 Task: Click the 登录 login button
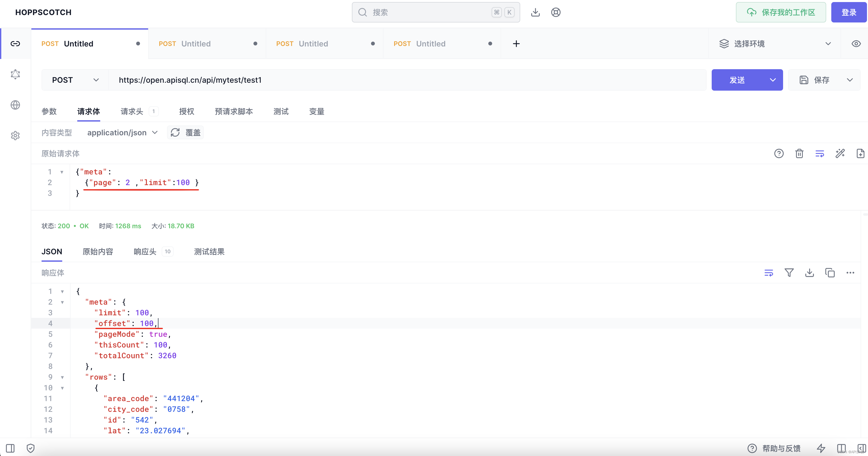click(848, 13)
